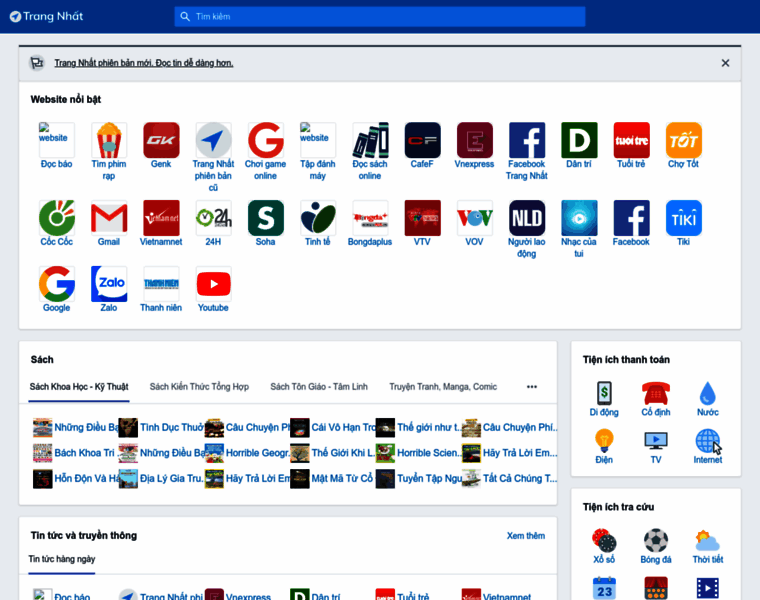This screenshot has height=600, width=760.
Task: Open the Tuyển Tập Ngu... book link
Action: (x=429, y=478)
